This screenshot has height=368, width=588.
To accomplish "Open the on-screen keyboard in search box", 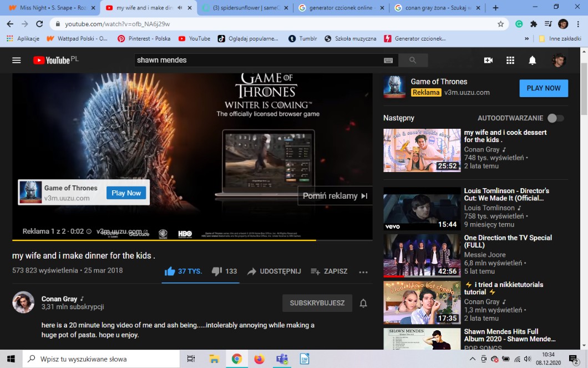I will pyautogui.click(x=388, y=61).
